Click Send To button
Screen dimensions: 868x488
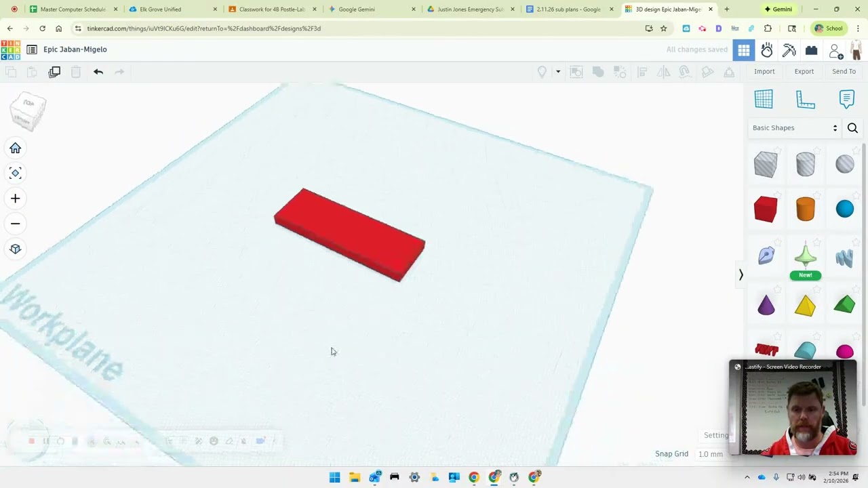tap(844, 71)
